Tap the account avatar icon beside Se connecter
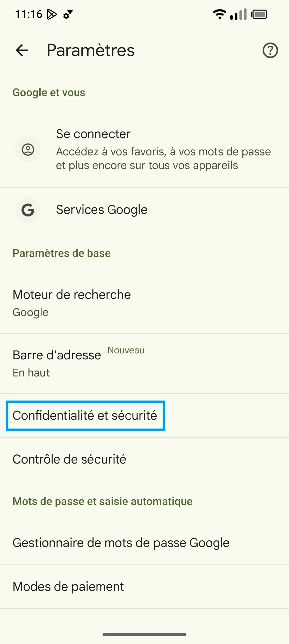This screenshot has width=289, height=644. coord(28,150)
